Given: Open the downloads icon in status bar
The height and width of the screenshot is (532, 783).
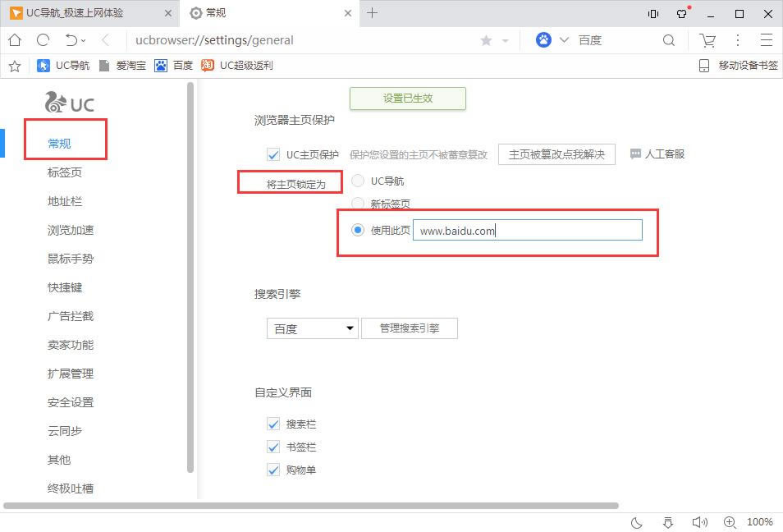Looking at the screenshot, I should [668, 522].
